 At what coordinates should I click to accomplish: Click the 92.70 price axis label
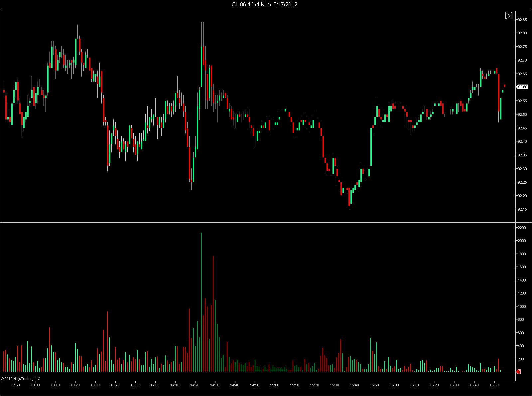click(522, 60)
